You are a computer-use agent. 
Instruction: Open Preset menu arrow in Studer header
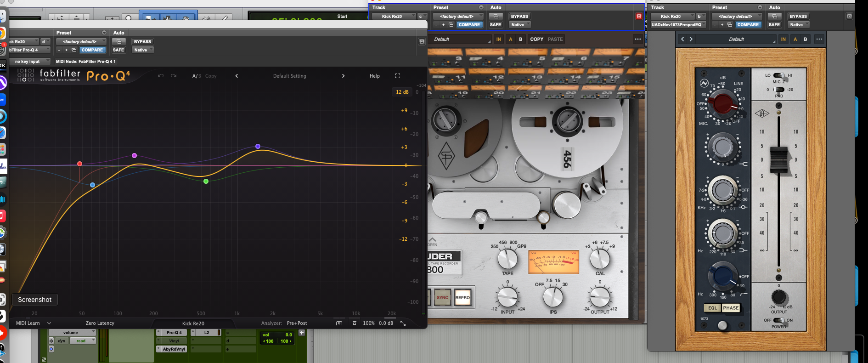pos(481,7)
